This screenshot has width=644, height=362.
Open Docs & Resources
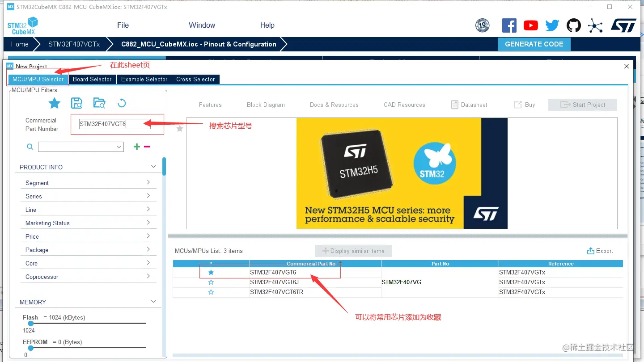[334, 105]
